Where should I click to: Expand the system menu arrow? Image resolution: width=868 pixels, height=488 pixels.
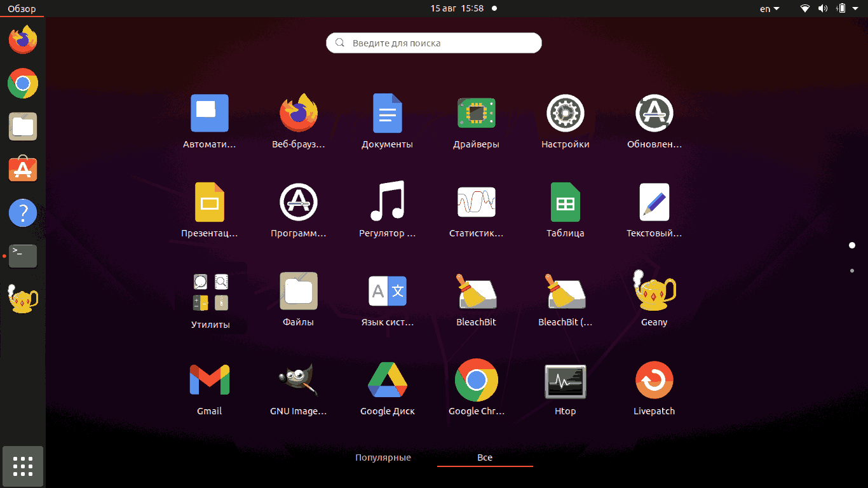pyautogui.click(x=855, y=8)
